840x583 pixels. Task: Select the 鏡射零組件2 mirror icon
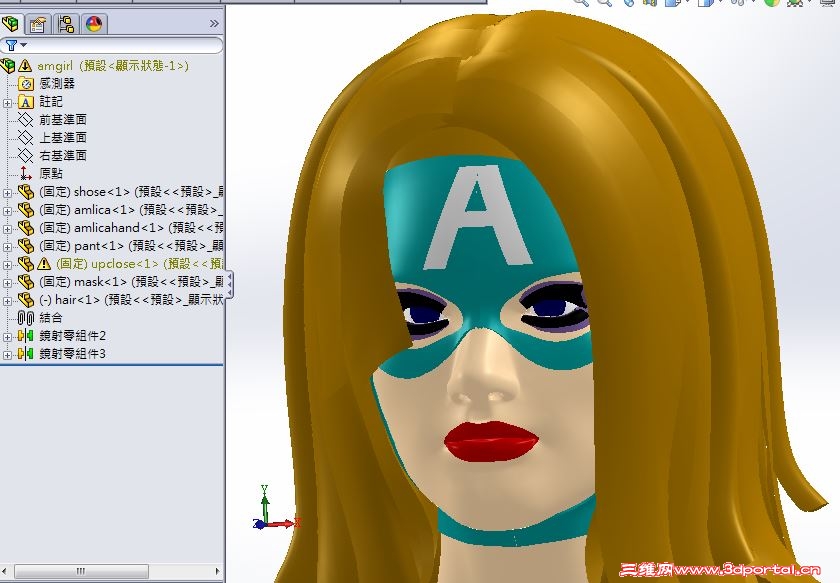point(25,336)
